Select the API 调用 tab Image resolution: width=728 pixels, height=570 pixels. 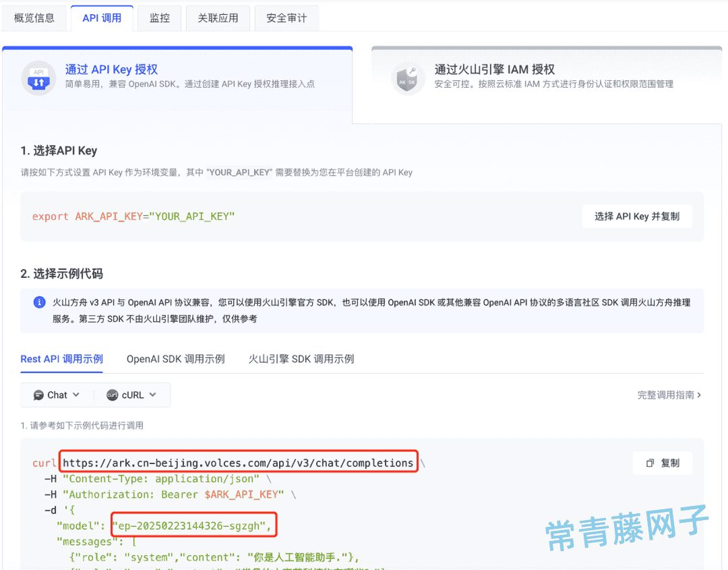pos(102,18)
